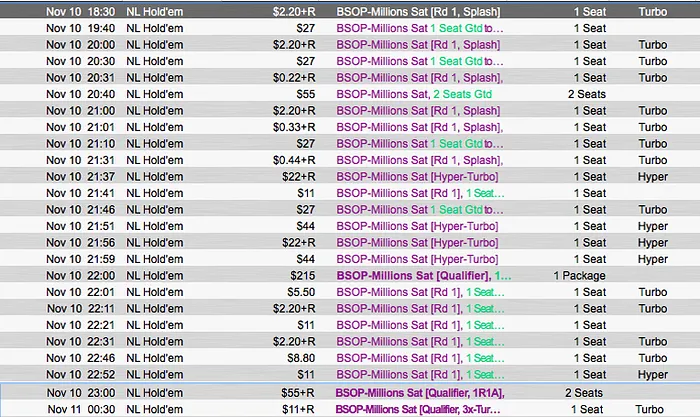Click Turbo label in the 22:46 row
This screenshot has width=700, height=417.
pos(652,358)
